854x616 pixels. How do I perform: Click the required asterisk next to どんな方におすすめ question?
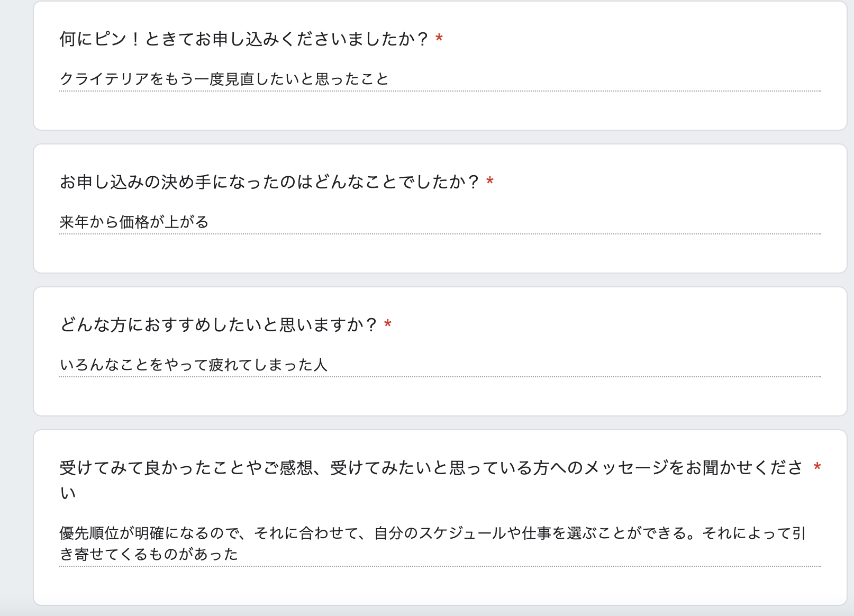[388, 324]
